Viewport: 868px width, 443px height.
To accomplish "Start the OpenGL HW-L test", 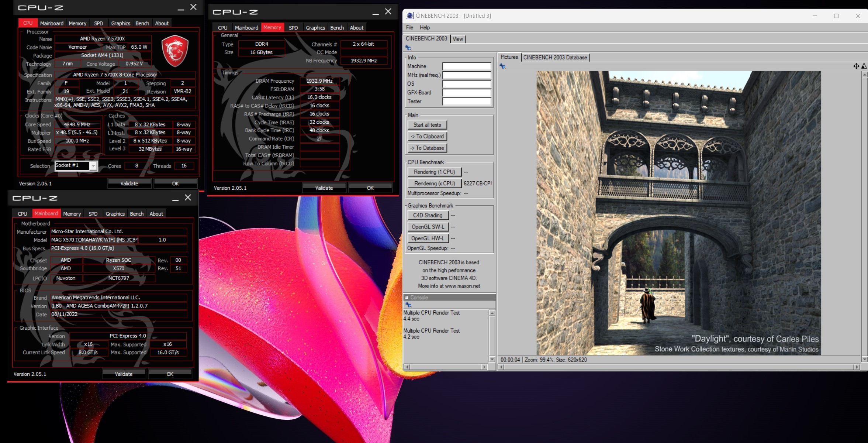I will (x=428, y=238).
